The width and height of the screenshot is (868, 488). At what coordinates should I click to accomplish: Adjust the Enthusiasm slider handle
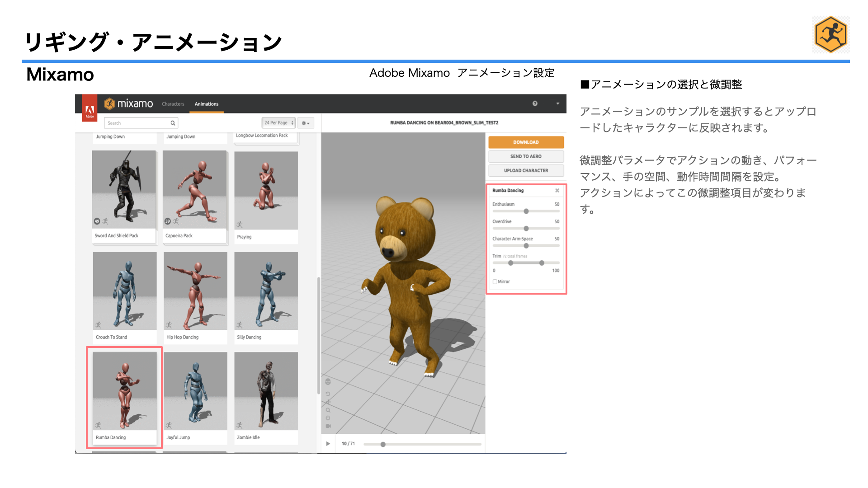526,211
